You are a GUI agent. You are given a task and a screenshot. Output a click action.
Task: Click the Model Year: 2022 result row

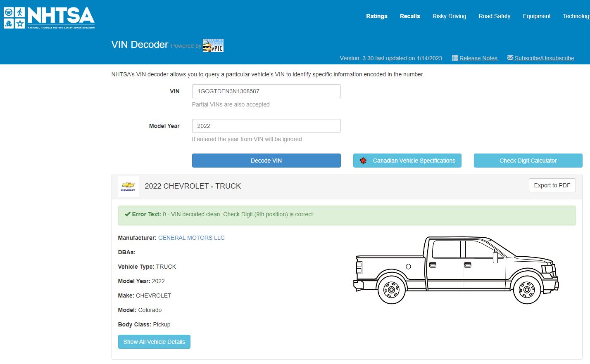click(x=141, y=281)
